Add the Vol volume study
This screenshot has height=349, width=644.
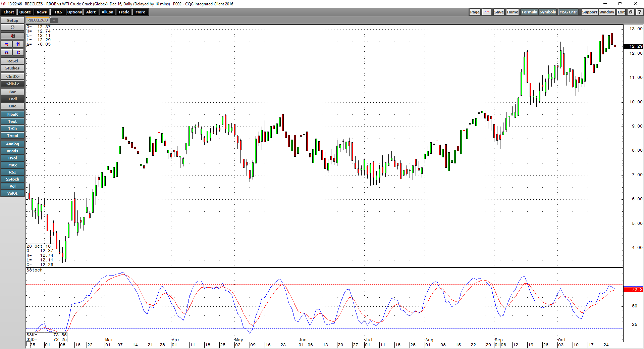pos(12,186)
